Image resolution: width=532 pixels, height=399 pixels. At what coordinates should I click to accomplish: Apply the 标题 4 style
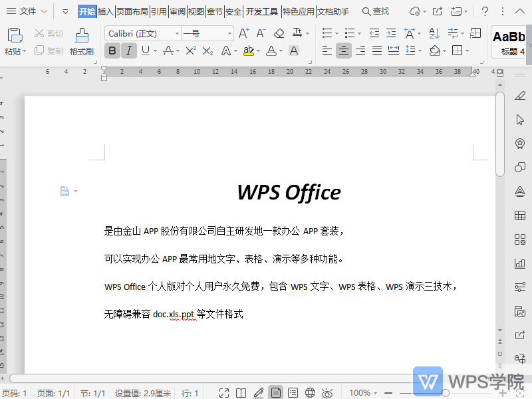pyautogui.click(x=508, y=41)
